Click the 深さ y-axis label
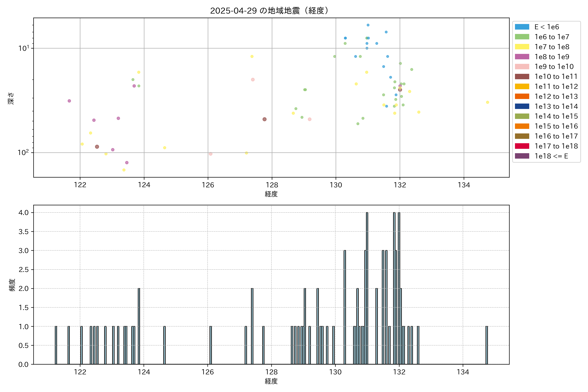This screenshot has height=392, width=588. (11, 98)
